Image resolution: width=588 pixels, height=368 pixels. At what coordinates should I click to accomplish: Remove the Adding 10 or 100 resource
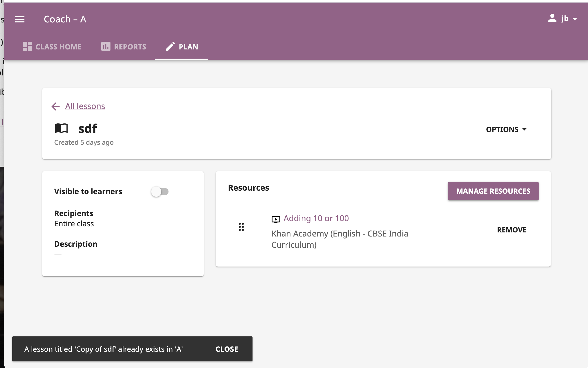512,230
